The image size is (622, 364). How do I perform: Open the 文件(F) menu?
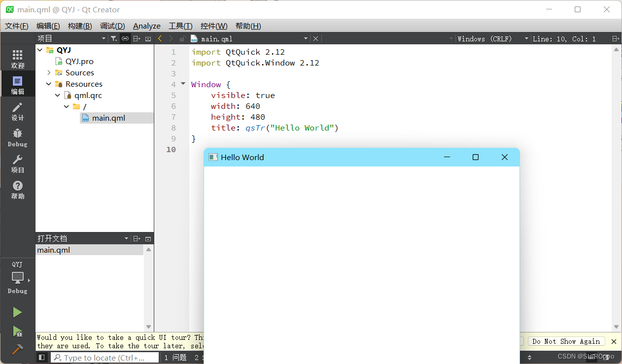[16, 26]
